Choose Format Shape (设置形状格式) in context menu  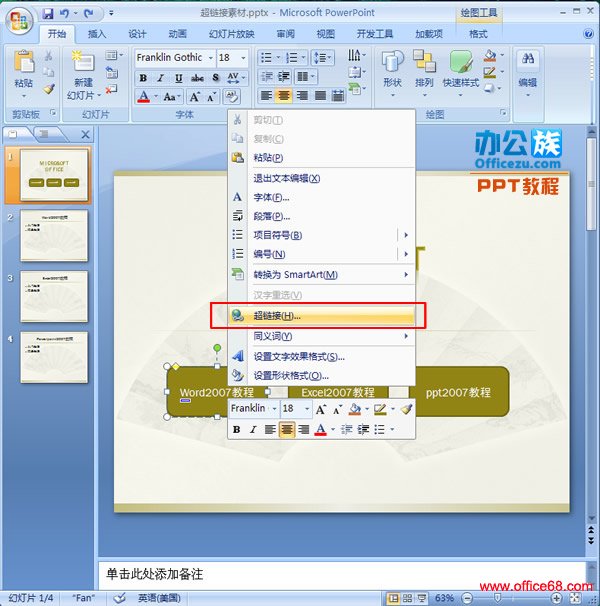pos(322,375)
